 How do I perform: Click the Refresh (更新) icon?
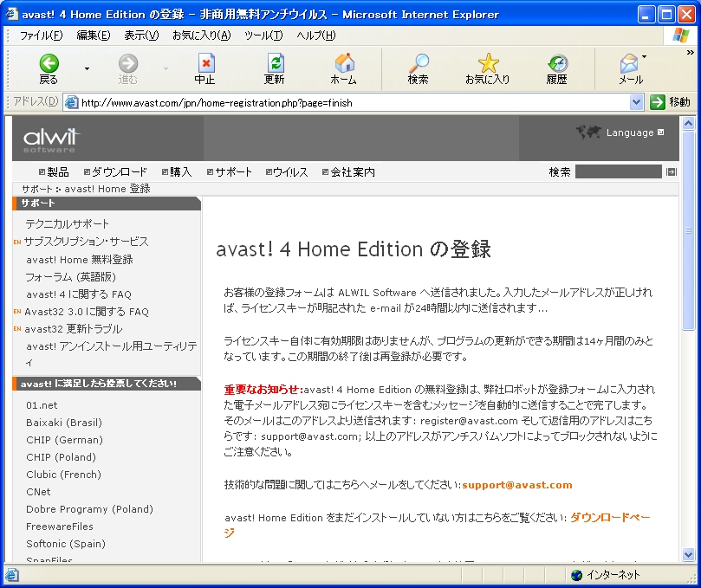pyautogui.click(x=275, y=63)
